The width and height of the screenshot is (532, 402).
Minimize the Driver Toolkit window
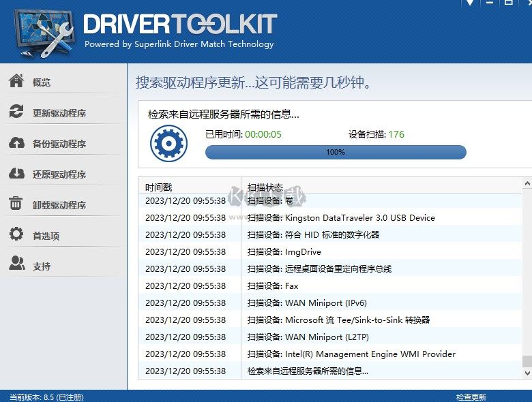click(x=489, y=3)
